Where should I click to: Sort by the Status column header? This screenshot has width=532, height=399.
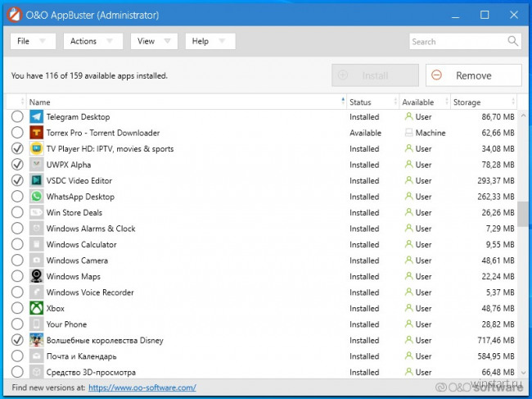(373, 102)
